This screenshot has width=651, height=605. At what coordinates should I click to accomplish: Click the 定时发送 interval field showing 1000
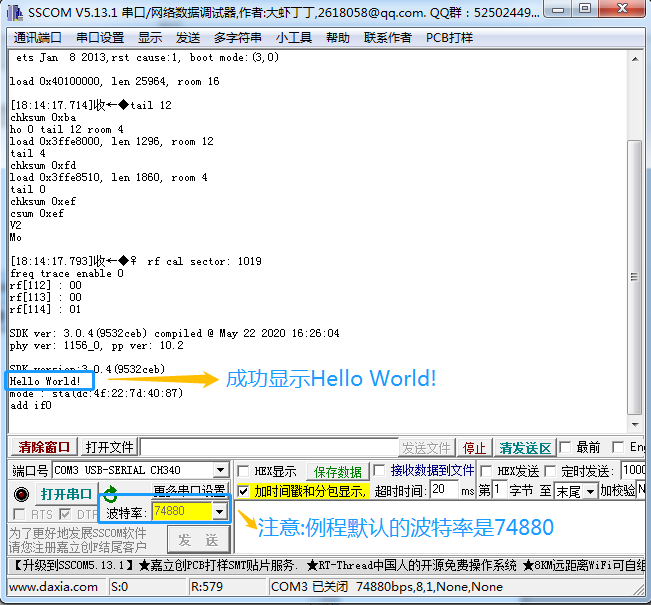point(633,470)
